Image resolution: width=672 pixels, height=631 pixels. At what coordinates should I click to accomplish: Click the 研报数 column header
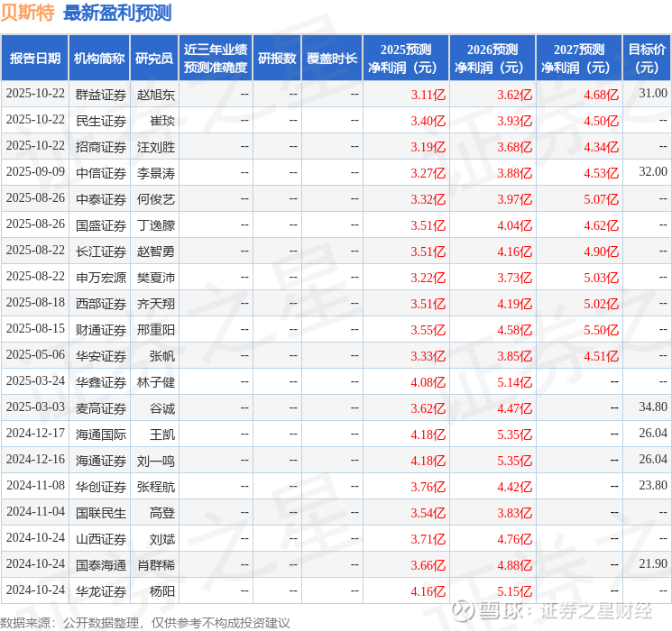click(x=277, y=58)
